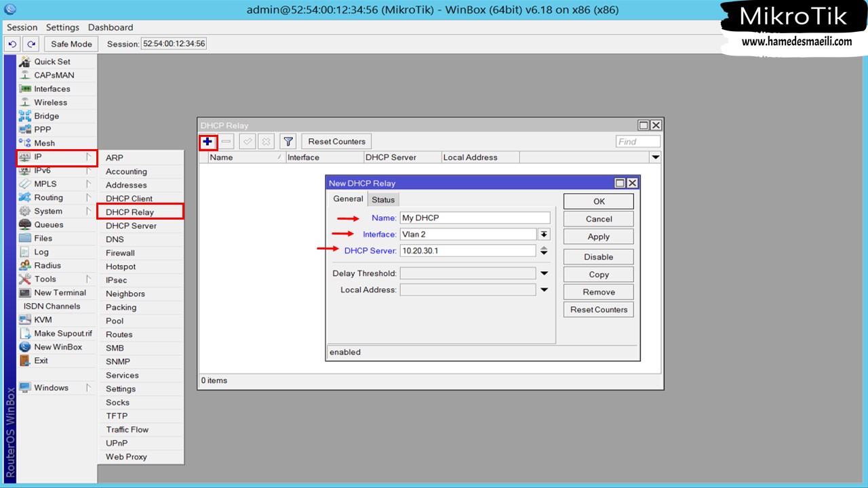Click the checkmark Enable icon in DHCP Relay
The image size is (868, 488).
point(248,142)
